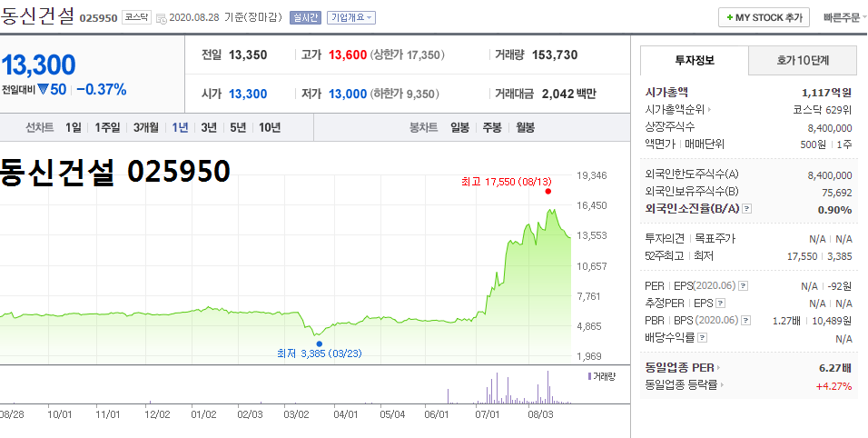Click the help icon beside PBR BPS(2020.06)
This screenshot has width=868, height=438.
click(x=746, y=321)
